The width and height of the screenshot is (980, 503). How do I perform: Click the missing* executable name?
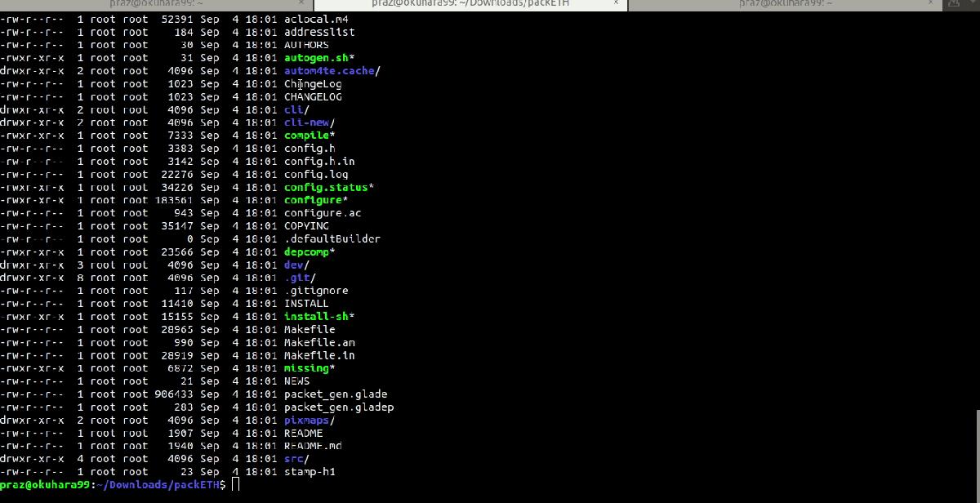pos(310,368)
